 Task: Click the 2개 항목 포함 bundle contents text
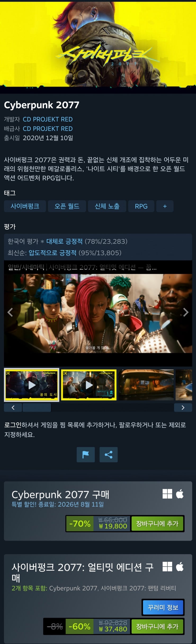94,588
